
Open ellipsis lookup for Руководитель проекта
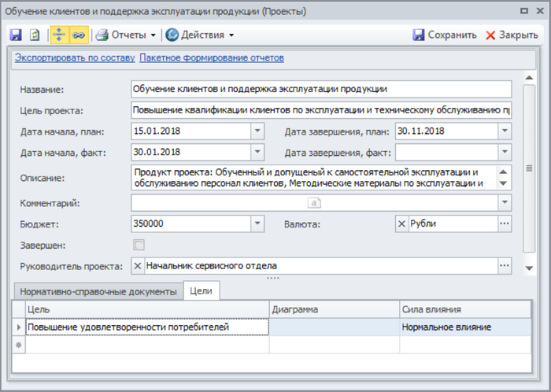pos(505,266)
